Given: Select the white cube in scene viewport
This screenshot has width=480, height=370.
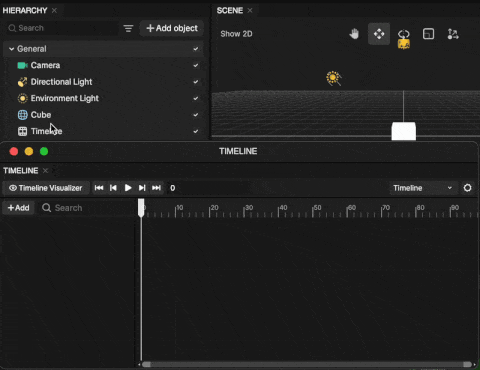Looking at the screenshot, I should click(x=404, y=131).
